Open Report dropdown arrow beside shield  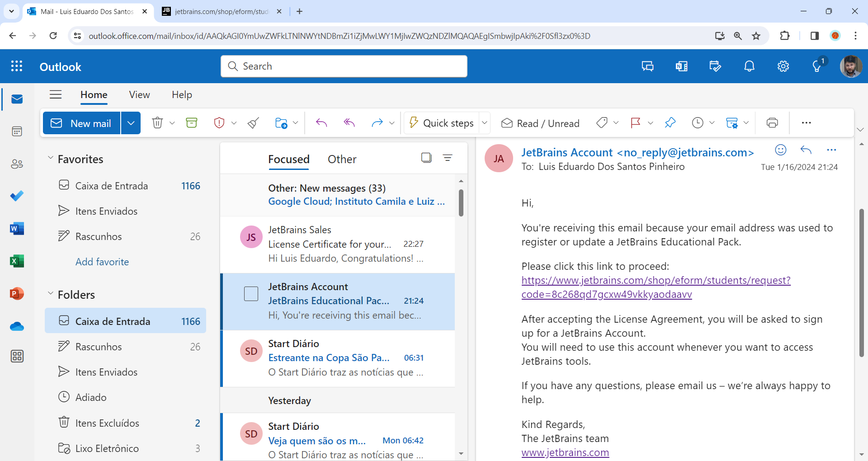234,123
